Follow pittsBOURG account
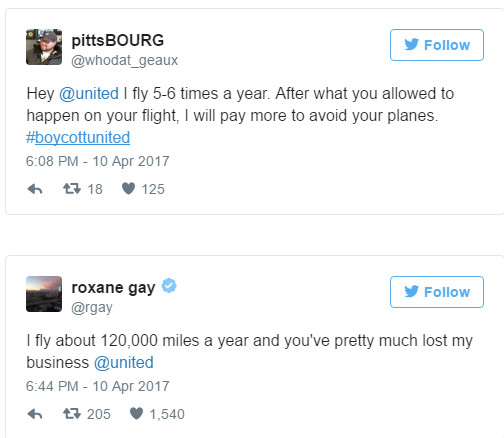This screenshot has width=504, height=438. [x=437, y=45]
